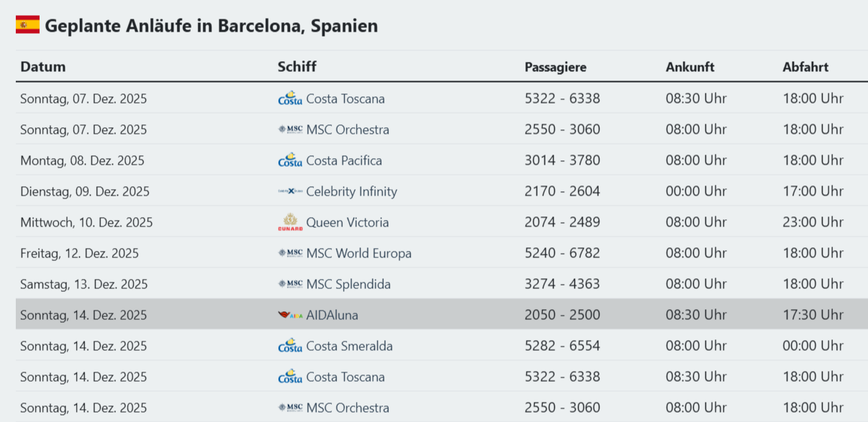Click MSC logo next to MSC World Europa
The width and height of the screenshot is (868, 422).
click(290, 253)
